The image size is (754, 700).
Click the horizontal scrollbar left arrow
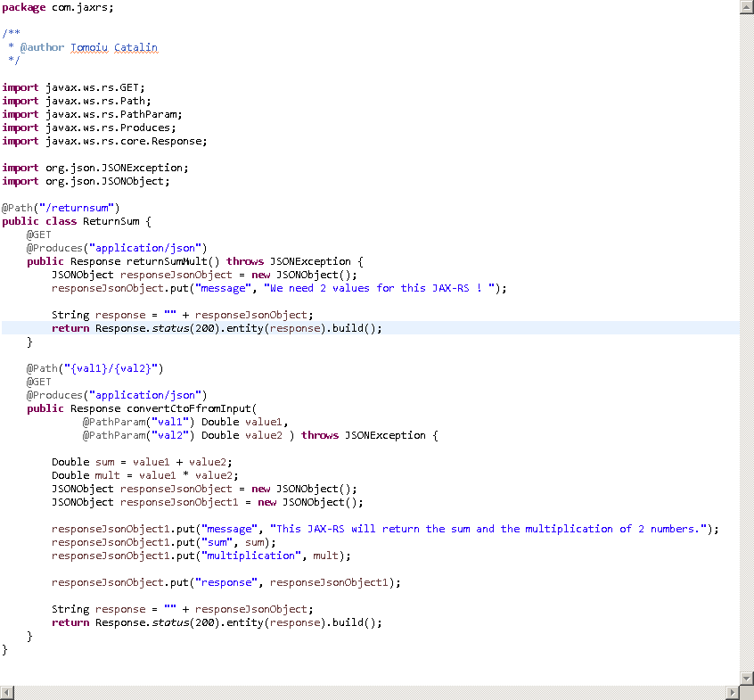tap(7, 693)
